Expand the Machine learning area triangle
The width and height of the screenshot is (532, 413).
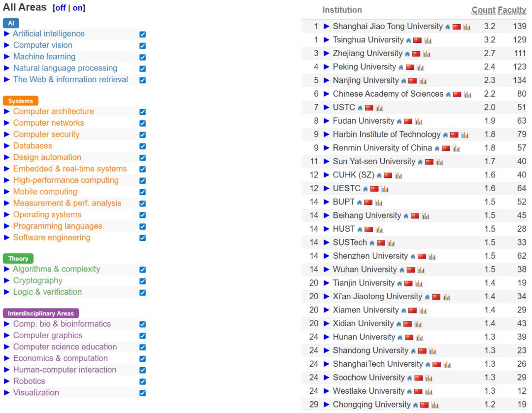click(6, 57)
